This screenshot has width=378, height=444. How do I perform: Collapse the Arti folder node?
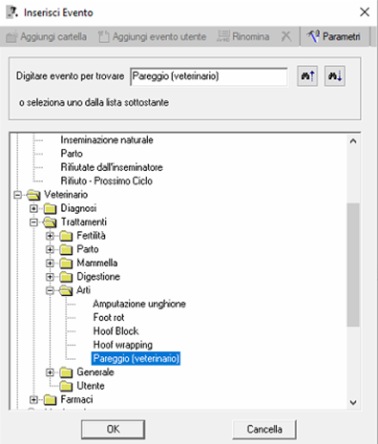50,290
